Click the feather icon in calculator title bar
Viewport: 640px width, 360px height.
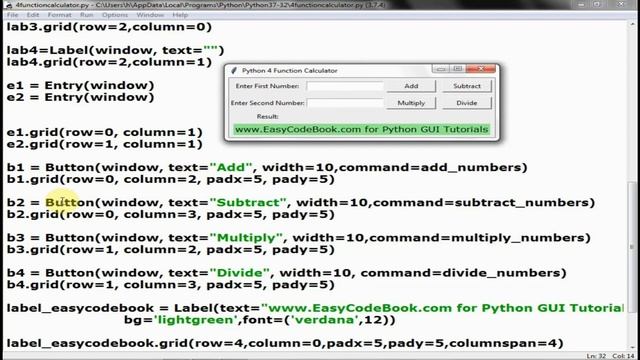click(x=234, y=70)
